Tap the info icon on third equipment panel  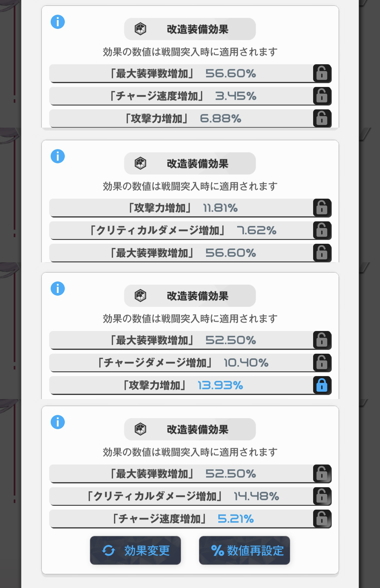tap(58, 289)
